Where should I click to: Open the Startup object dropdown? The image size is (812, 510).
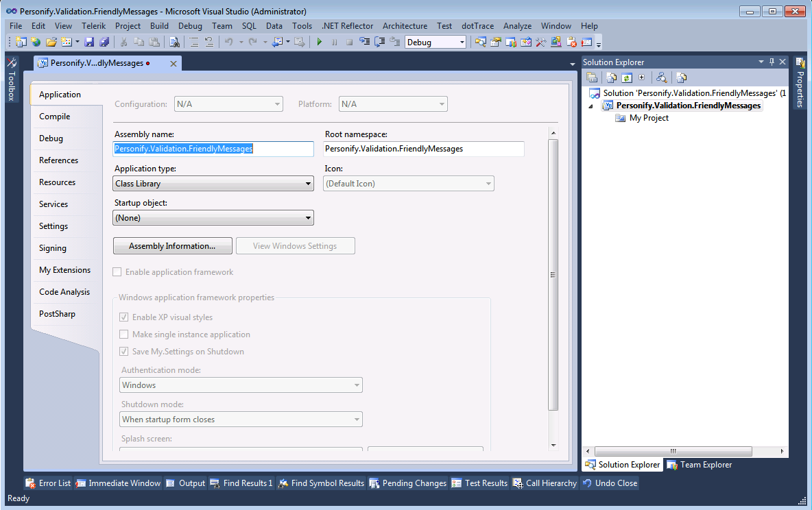click(213, 218)
